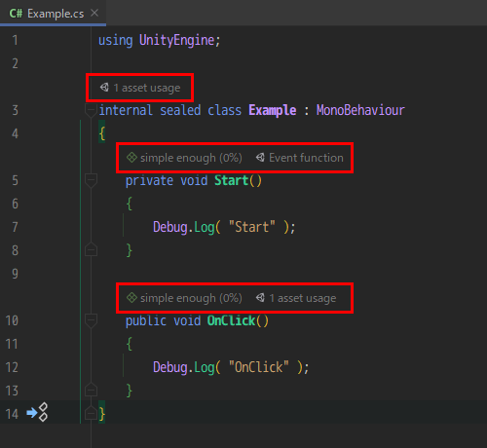Click the 'void' keyword on line 10
The width and height of the screenshot is (487, 448).
[x=187, y=320]
